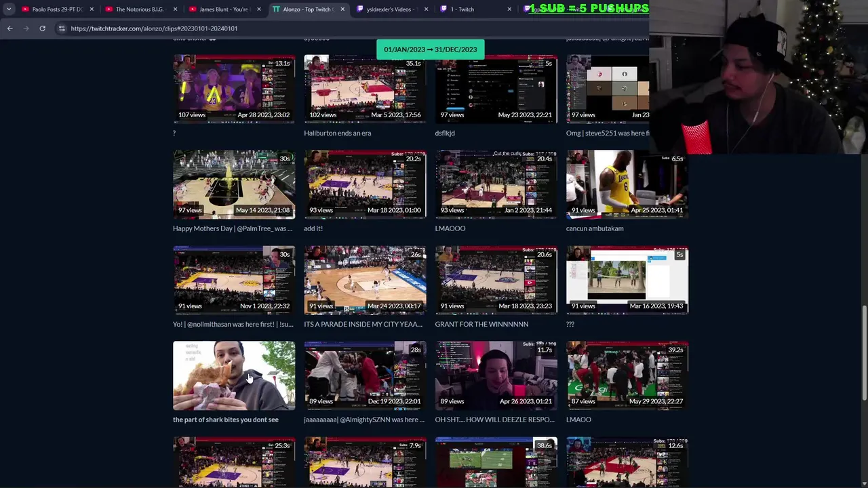
Task: Play the bottom-row 38.6s clip thumbnail
Action: 496,462
